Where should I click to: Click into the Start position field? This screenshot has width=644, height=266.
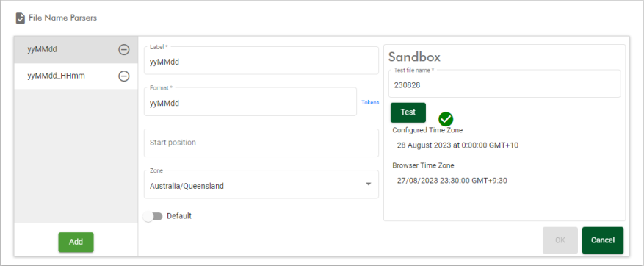[x=261, y=143]
